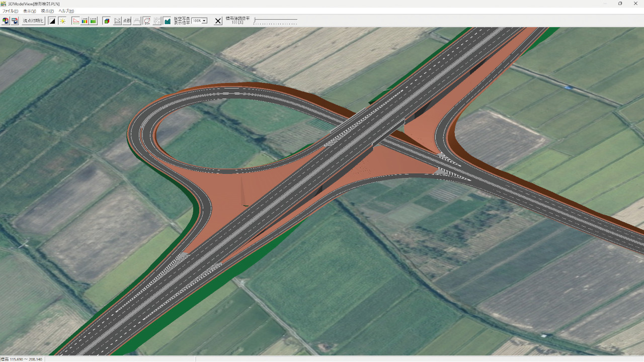Open the ヘルプ(H) menu
This screenshot has width=644, height=362.
point(66,11)
